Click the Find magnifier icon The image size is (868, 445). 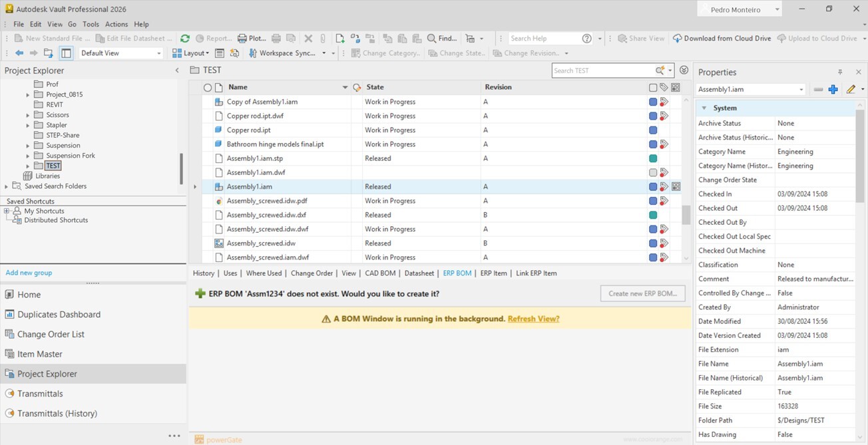click(x=431, y=39)
